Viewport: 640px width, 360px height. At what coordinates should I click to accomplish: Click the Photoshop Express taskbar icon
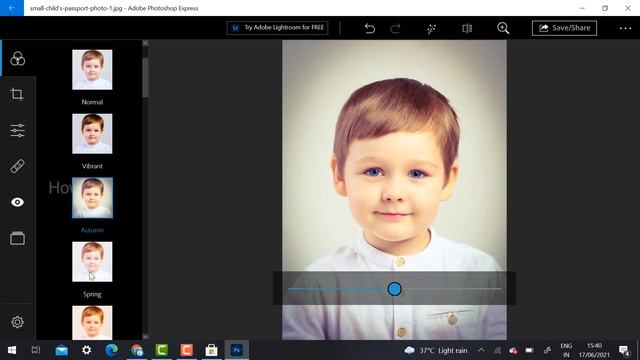coord(236,350)
